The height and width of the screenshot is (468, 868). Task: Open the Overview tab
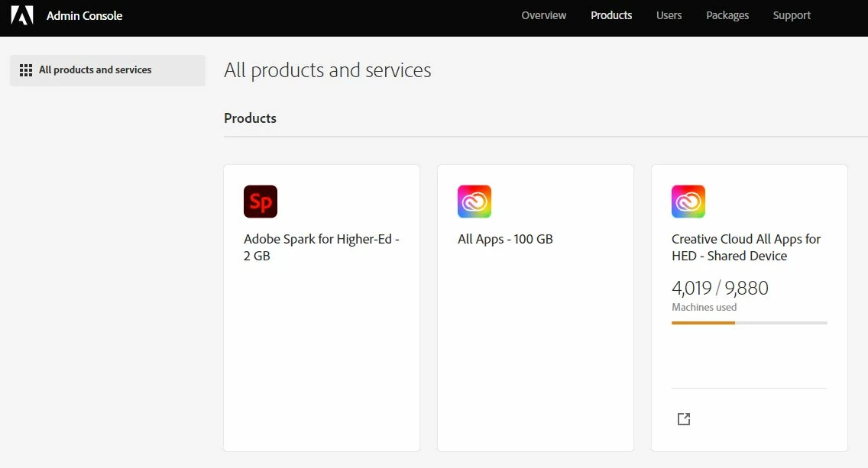pos(543,15)
